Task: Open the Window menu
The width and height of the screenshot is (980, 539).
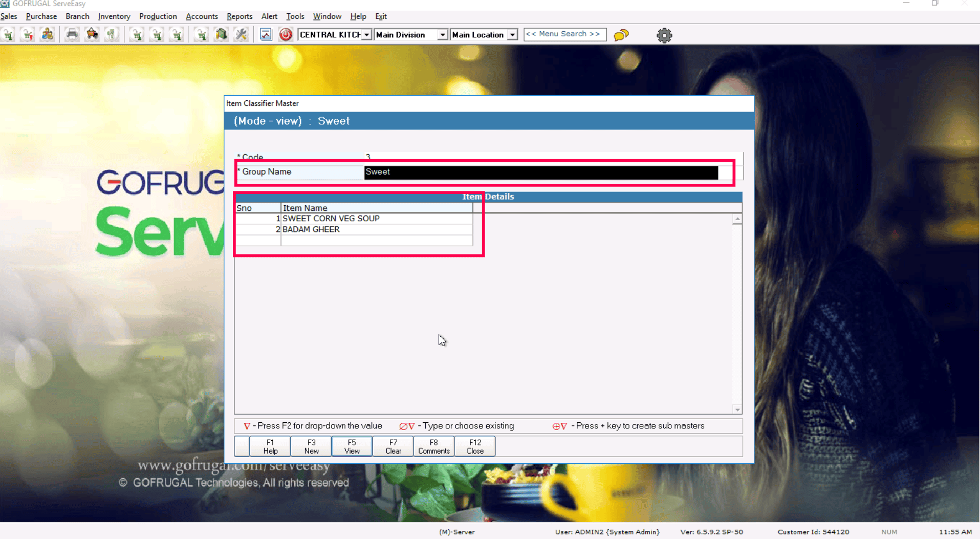Action: (x=327, y=16)
